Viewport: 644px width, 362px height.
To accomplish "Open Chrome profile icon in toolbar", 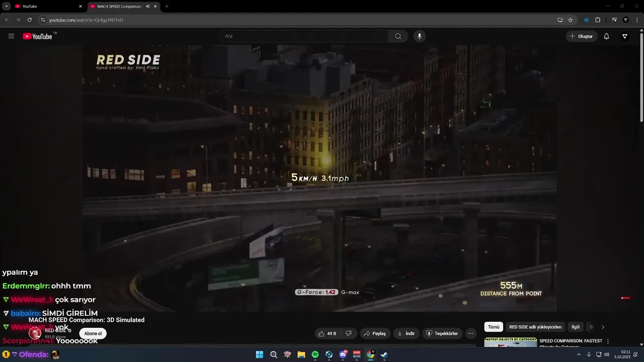I will (626, 20).
